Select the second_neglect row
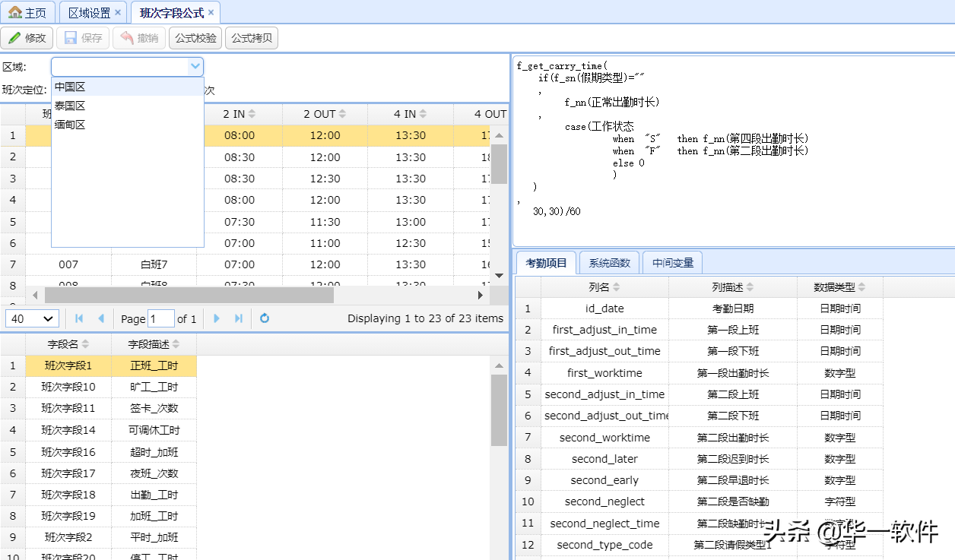The height and width of the screenshot is (560, 955). click(x=699, y=501)
